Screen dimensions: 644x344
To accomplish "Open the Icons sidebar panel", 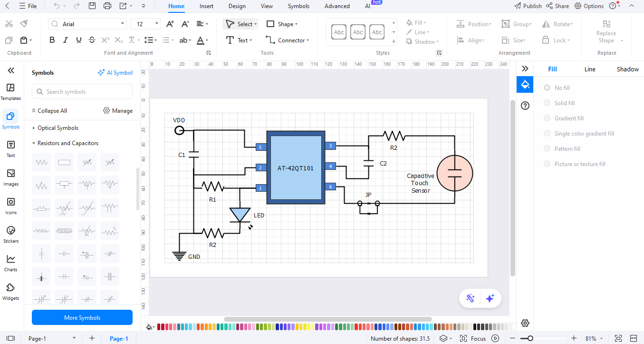I will click(x=10, y=206).
